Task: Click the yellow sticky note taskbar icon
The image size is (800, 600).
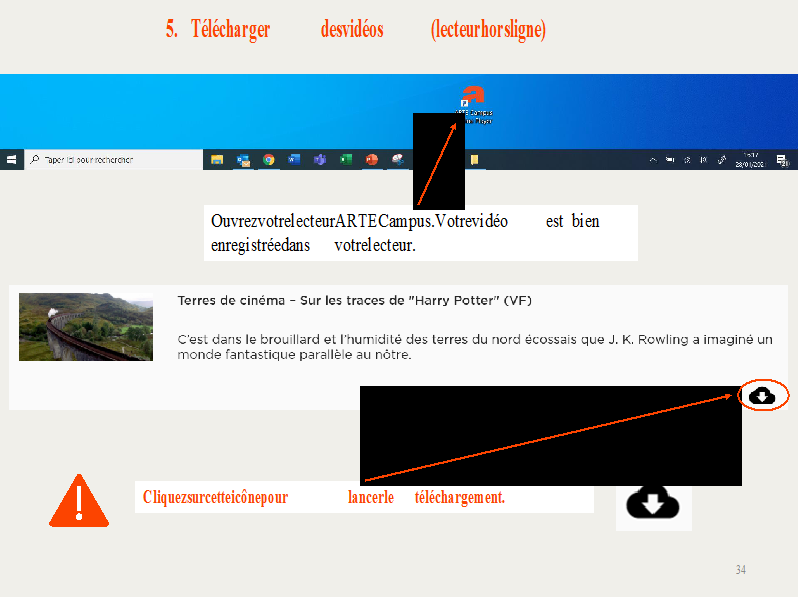Action: [475, 160]
